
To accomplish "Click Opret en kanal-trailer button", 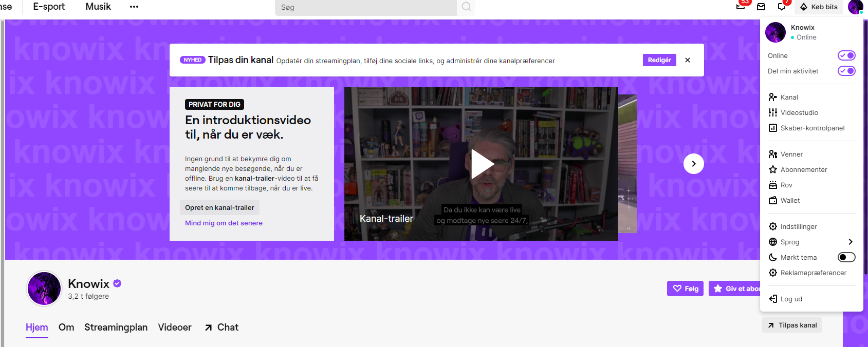I will click(x=219, y=207).
